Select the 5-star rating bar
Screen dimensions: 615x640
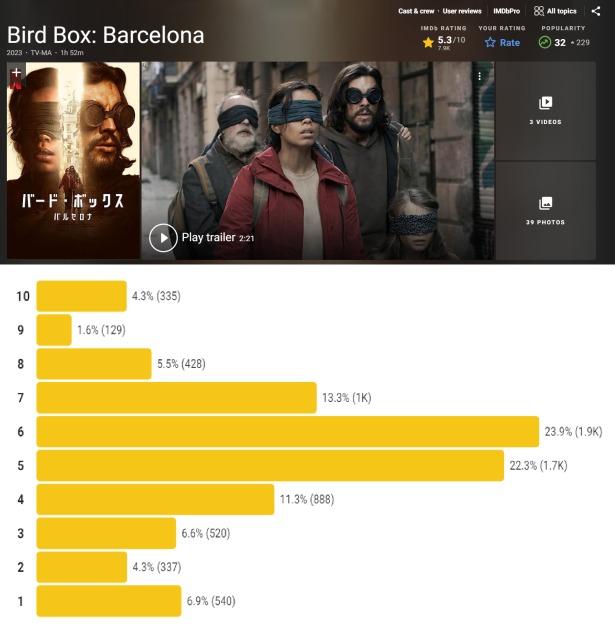point(270,465)
